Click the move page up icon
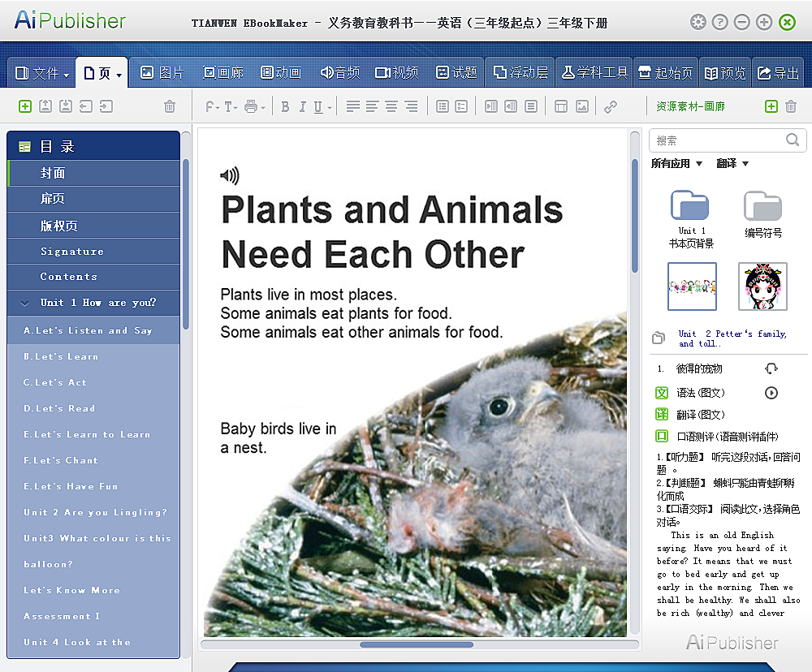Image resolution: width=812 pixels, height=672 pixels. 45,106
